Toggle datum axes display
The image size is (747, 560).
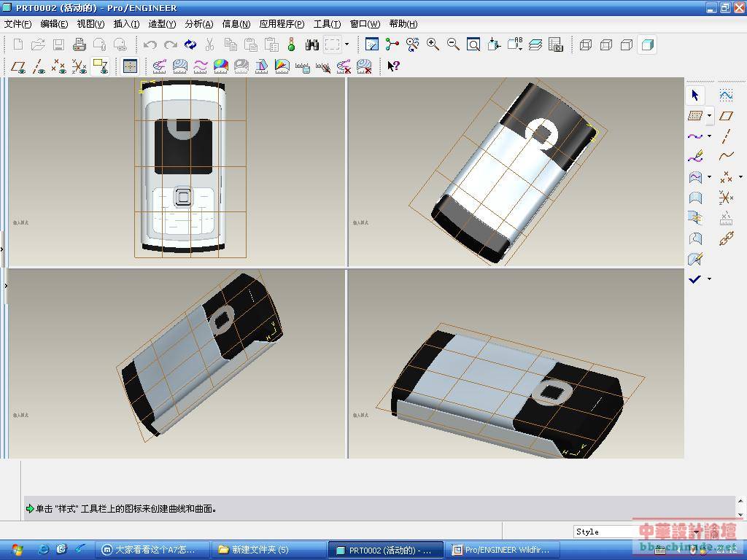pyautogui.click(x=39, y=66)
